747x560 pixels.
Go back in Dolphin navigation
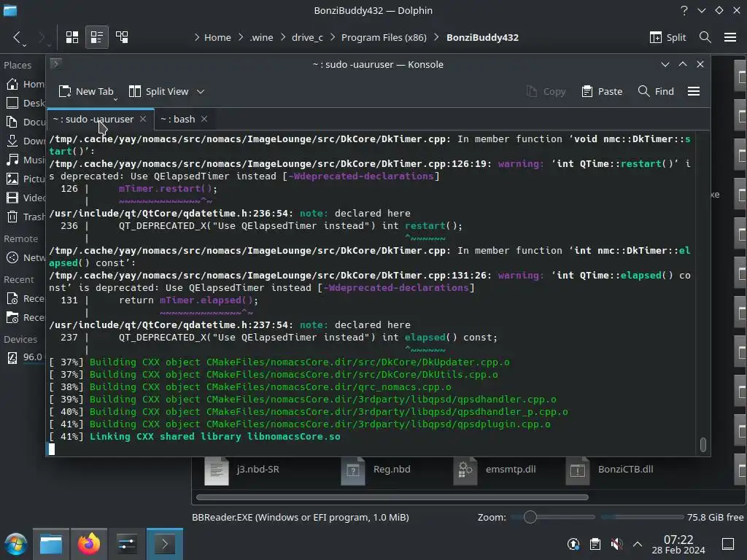tap(18, 37)
